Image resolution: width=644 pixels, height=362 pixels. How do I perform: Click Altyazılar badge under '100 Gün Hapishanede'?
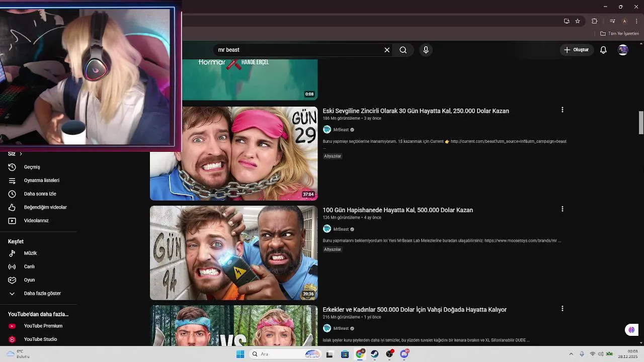333,249
